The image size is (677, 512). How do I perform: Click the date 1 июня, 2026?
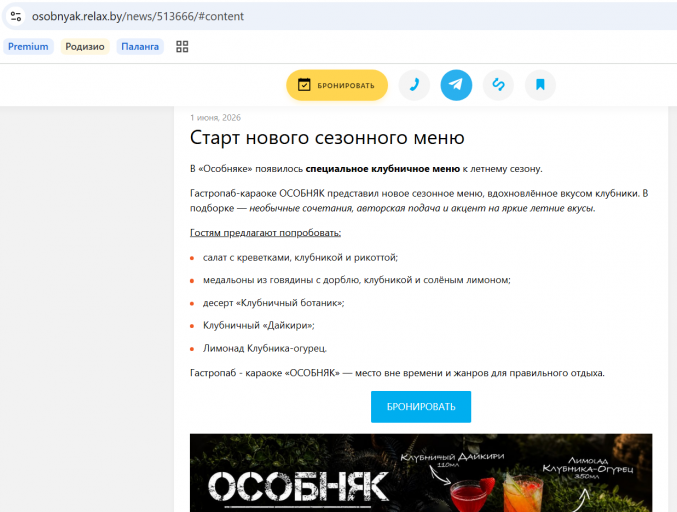(215, 117)
